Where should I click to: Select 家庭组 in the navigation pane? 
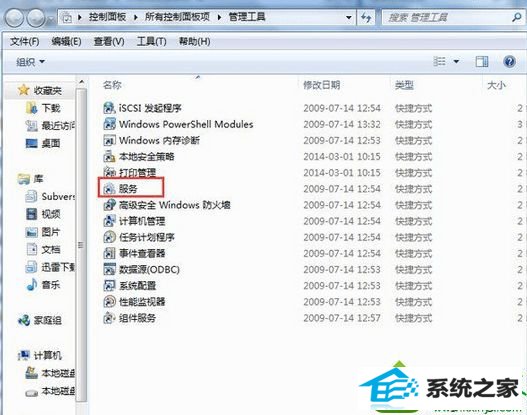coord(40,320)
